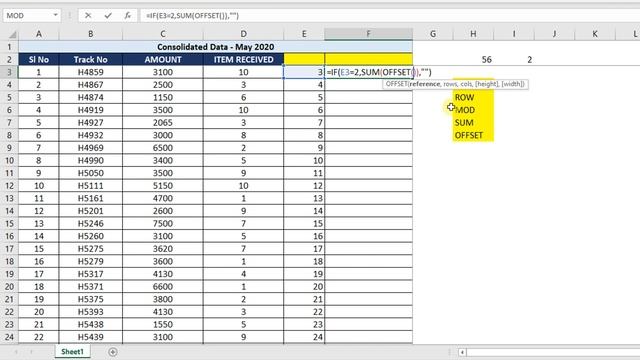Select column K header
Screen dimensions: 640x360
tap(595, 34)
